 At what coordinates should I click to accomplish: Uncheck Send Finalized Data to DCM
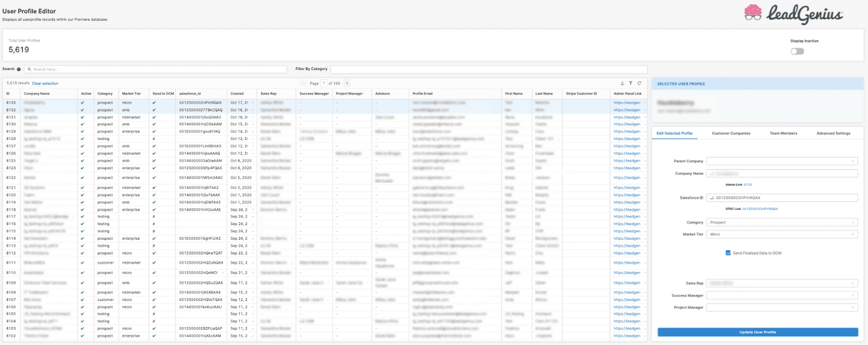click(728, 253)
